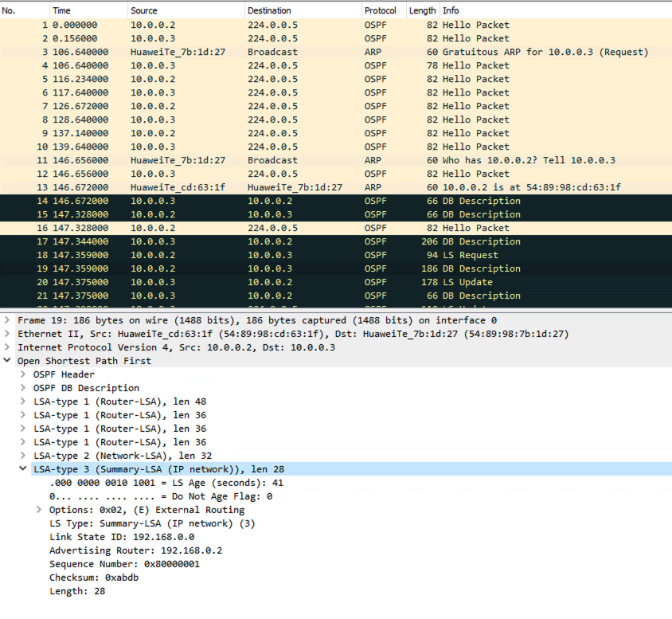Image resolution: width=672 pixels, height=619 pixels.
Task: Select packet 13 ARP reply 10.0.0.2 is at
Action: pos(336,187)
